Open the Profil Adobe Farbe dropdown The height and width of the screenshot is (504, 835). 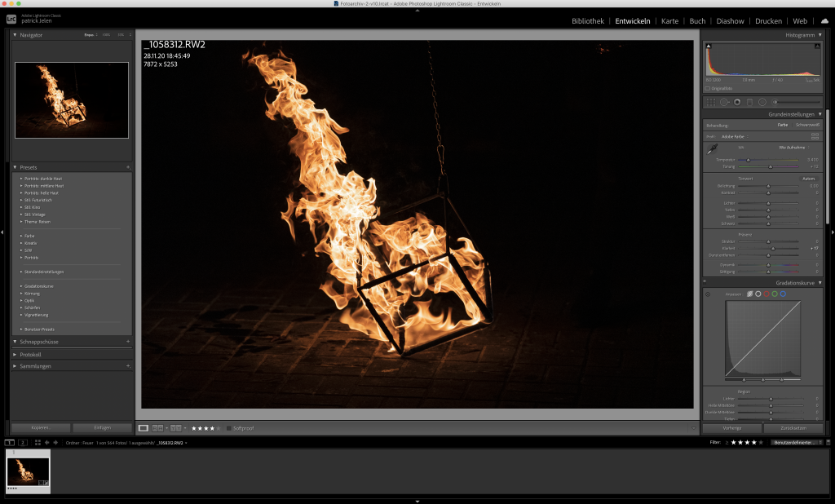[x=733, y=137]
